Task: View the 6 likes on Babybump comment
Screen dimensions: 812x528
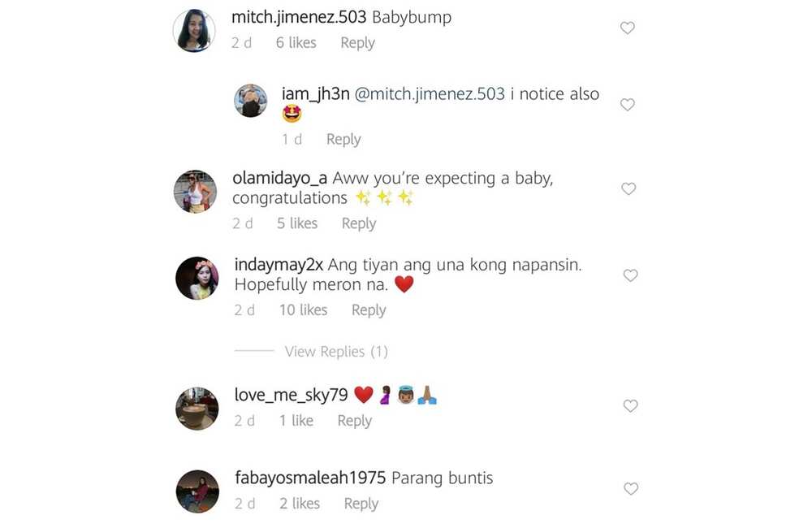Action: click(x=296, y=42)
